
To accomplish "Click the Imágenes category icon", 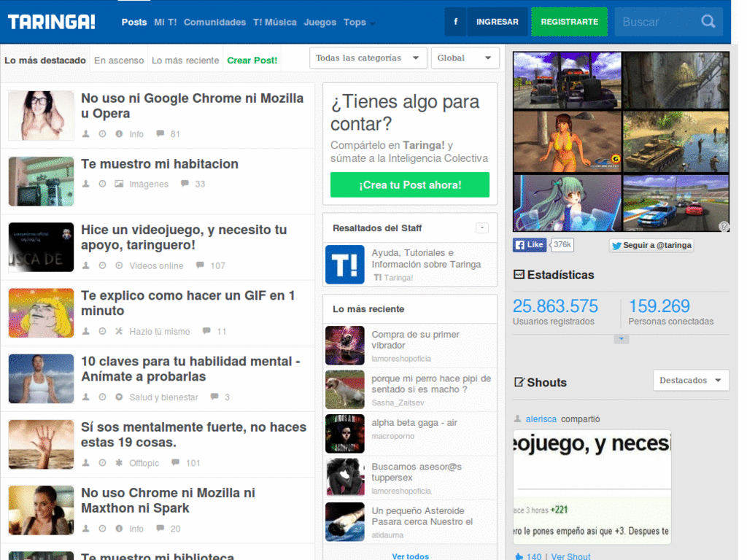I will 119,184.
